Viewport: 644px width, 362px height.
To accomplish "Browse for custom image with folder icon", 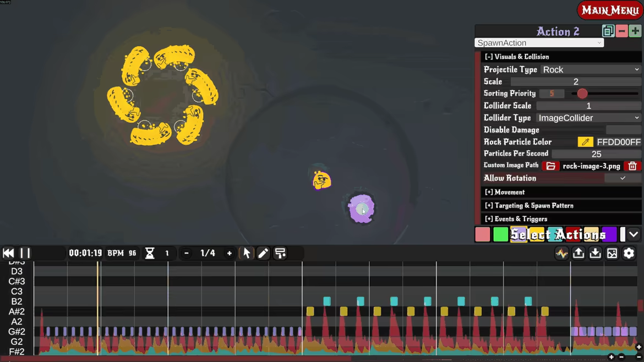I will (x=551, y=166).
